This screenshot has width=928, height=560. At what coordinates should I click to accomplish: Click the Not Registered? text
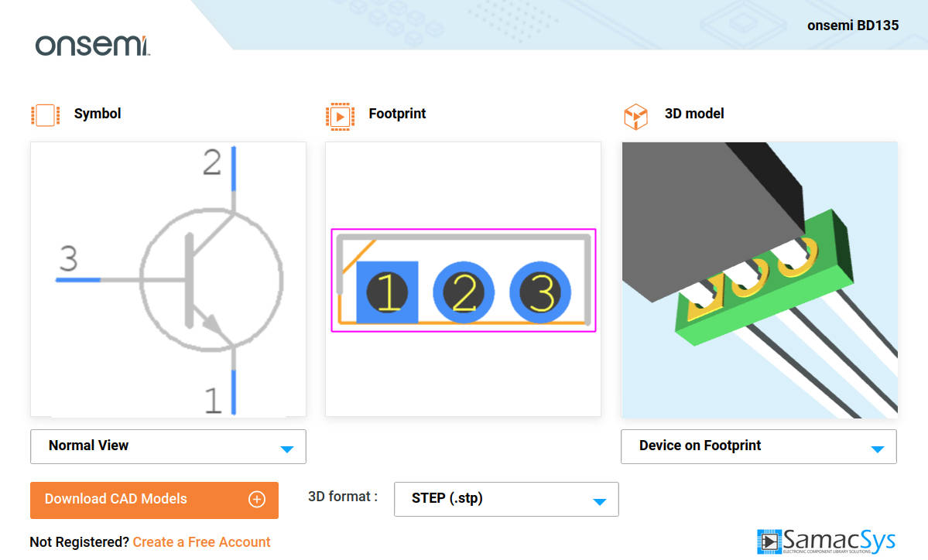[79, 541]
